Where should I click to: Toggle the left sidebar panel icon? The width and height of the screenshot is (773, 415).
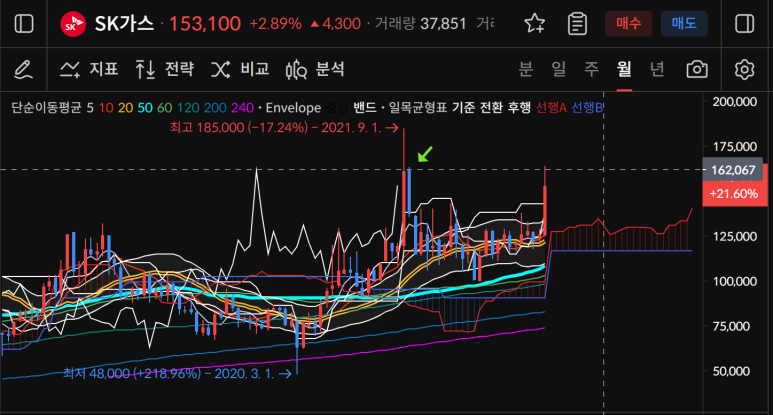[24, 24]
